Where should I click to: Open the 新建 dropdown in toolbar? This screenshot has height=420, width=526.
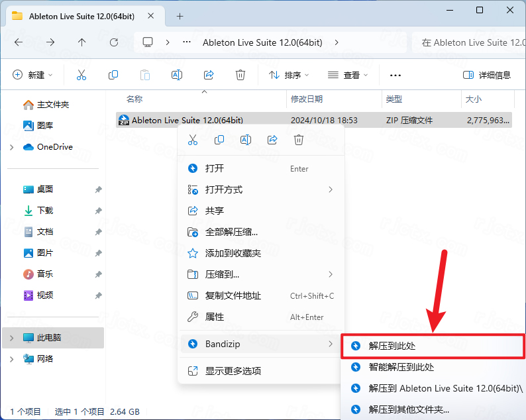click(x=33, y=75)
